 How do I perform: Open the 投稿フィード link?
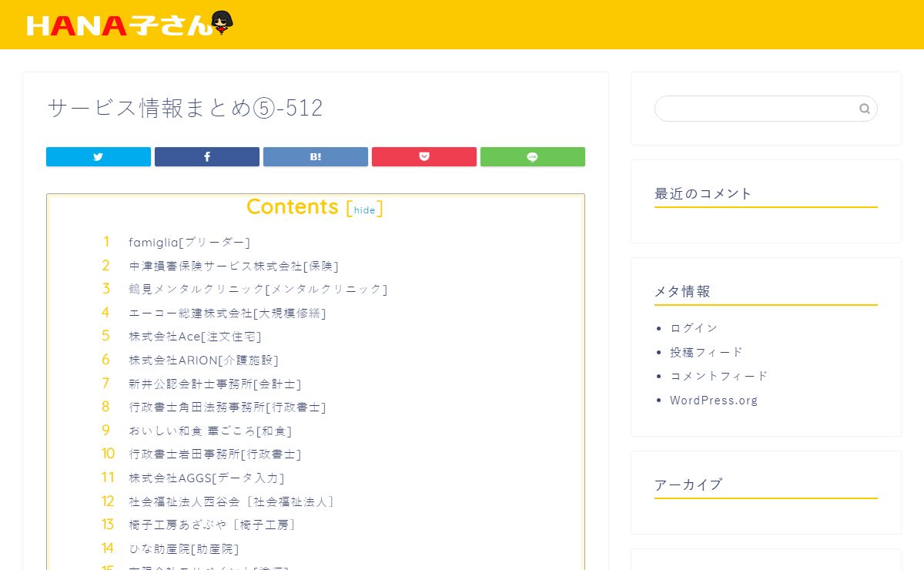point(707,352)
